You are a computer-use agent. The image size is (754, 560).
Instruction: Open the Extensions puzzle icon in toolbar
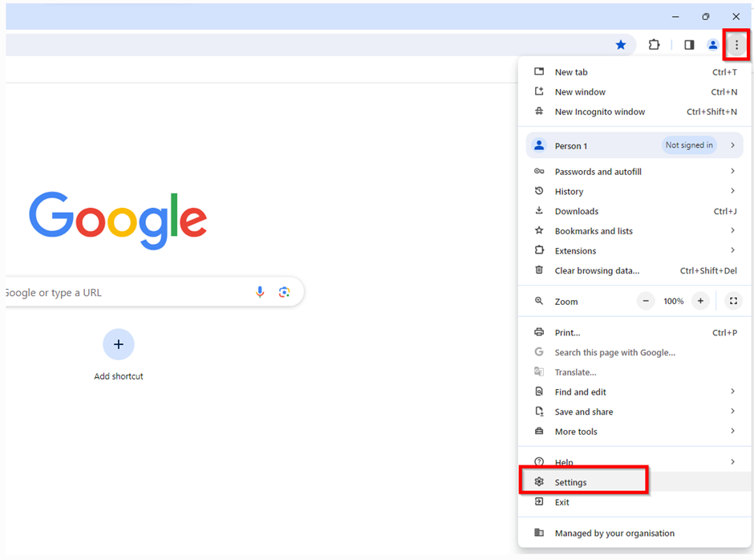[654, 45]
